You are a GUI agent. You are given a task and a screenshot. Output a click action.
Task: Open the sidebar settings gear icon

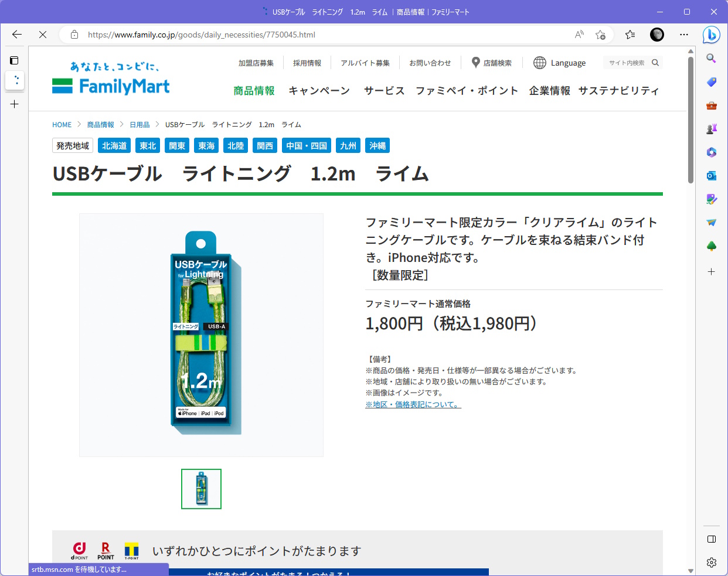(711, 563)
